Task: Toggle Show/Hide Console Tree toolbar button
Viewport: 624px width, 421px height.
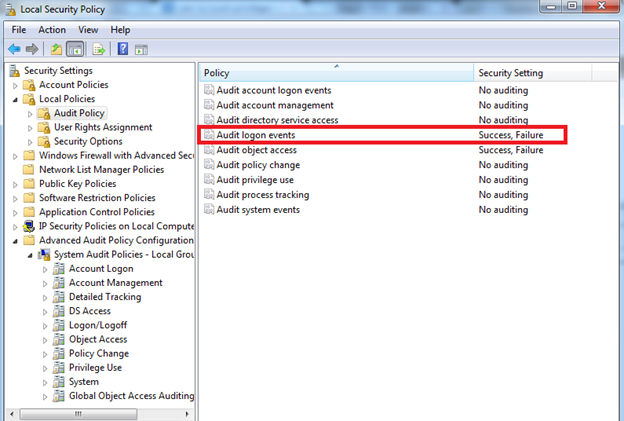Action: [x=75, y=49]
